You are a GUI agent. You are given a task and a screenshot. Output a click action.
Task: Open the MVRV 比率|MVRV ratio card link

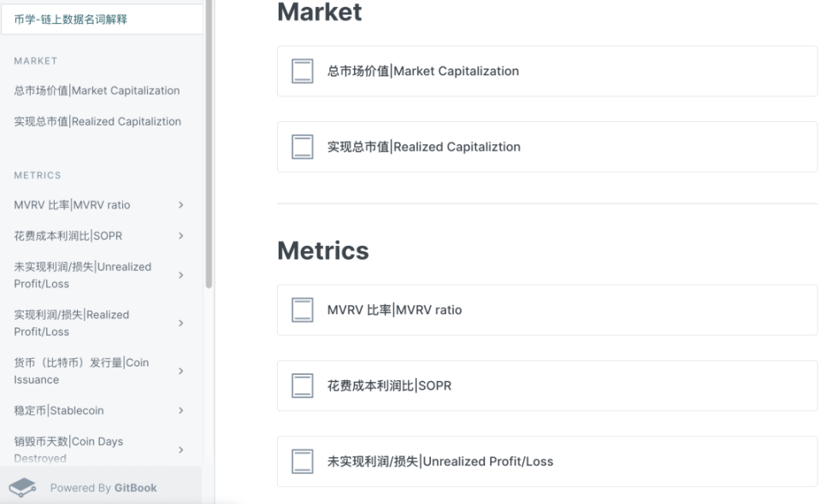547,310
